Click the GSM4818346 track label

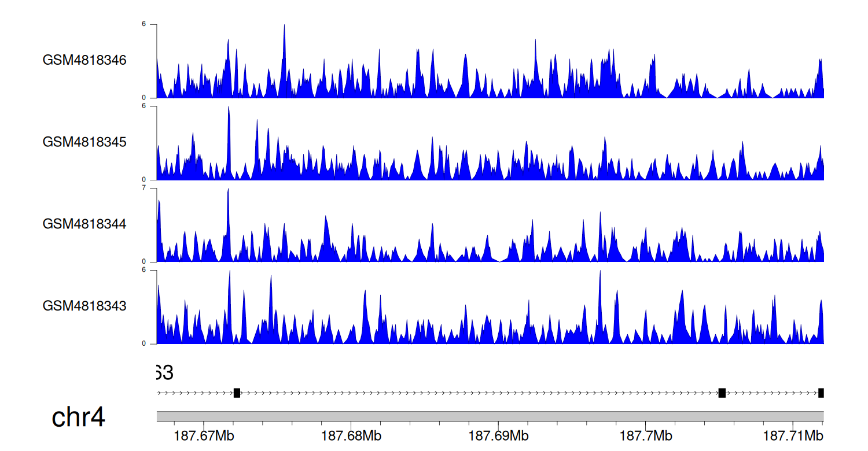(84, 60)
